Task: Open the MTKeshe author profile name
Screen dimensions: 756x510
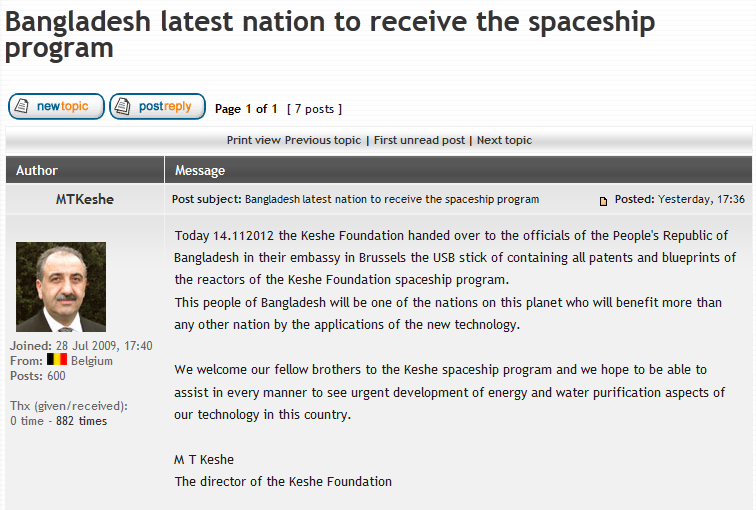Action: pos(85,199)
